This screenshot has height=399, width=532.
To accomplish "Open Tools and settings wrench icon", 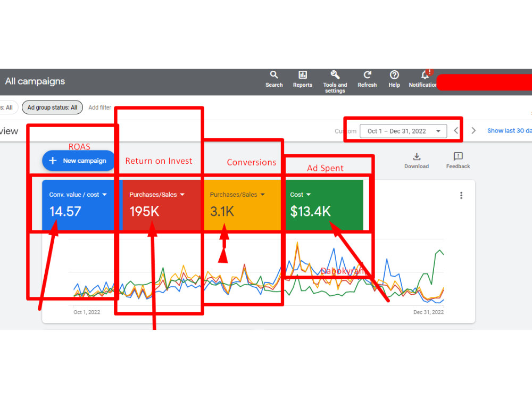I will pos(335,82).
